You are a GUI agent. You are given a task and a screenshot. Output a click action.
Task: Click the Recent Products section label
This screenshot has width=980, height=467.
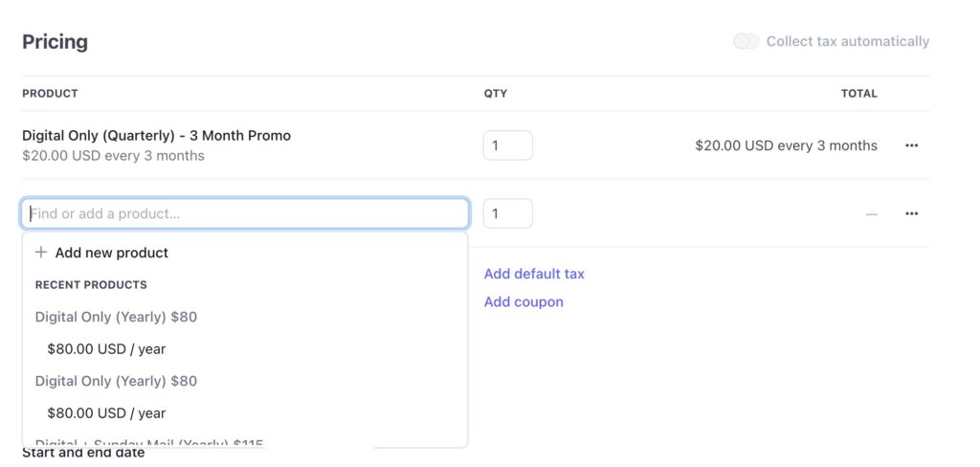[x=91, y=285]
